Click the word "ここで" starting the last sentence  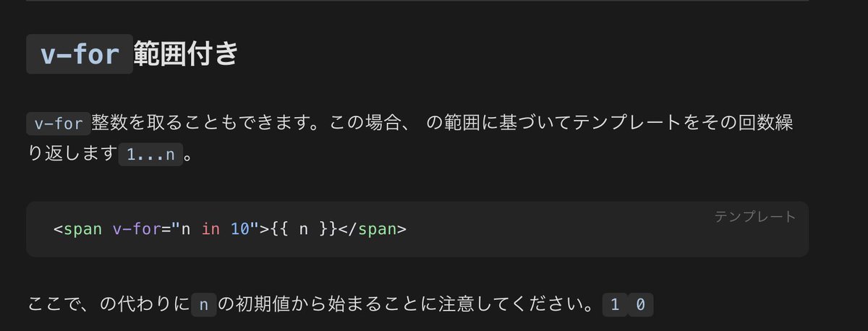point(55,305)
